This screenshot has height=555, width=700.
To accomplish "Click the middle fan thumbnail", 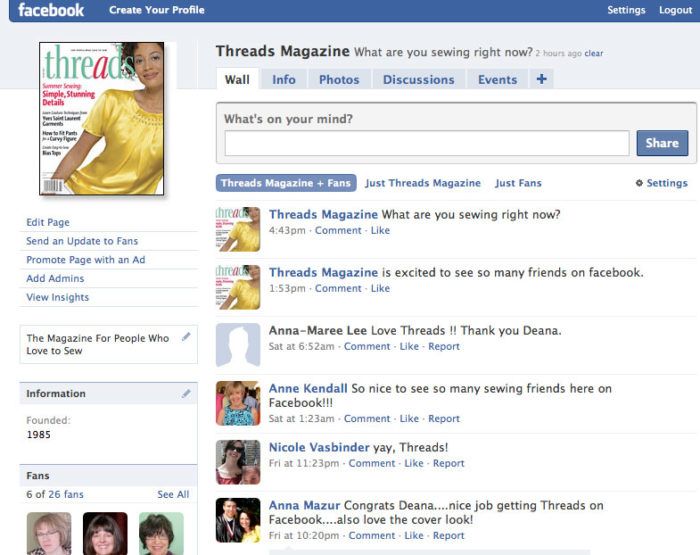I will 105,534.
